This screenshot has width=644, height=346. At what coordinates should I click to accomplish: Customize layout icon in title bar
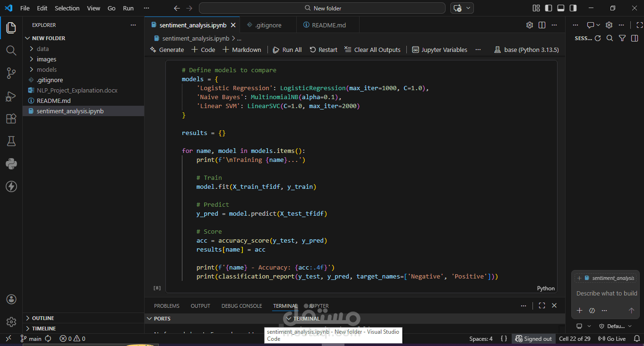[x=536, y=8]
